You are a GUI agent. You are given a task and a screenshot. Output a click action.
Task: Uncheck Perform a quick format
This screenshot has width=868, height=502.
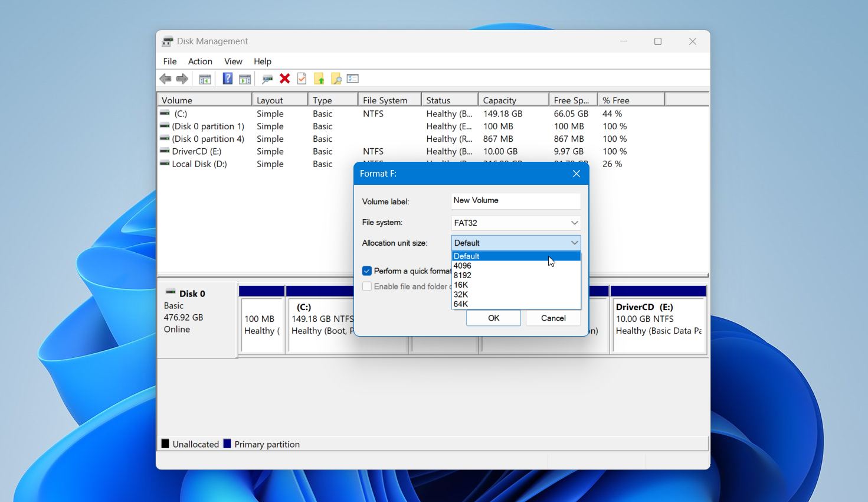point(367,271)
